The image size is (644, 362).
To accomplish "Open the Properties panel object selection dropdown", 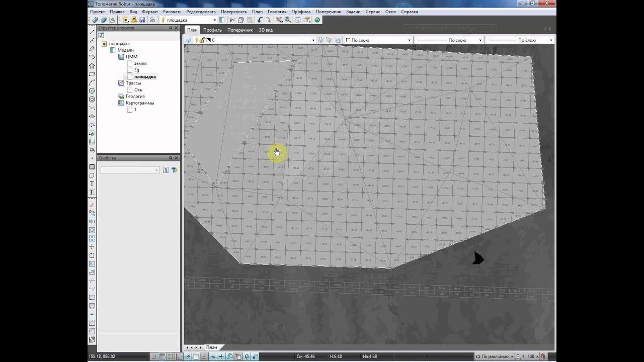I will [x=130, y=170].
